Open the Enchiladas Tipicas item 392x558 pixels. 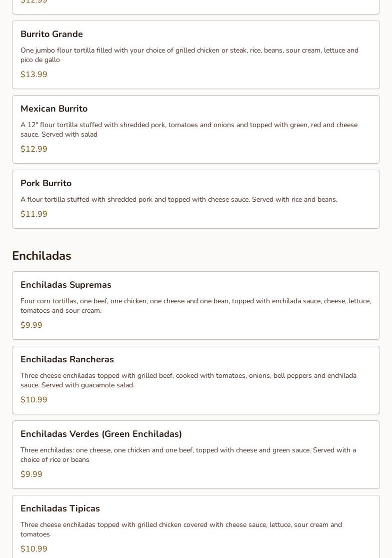(x=60, y=508)
